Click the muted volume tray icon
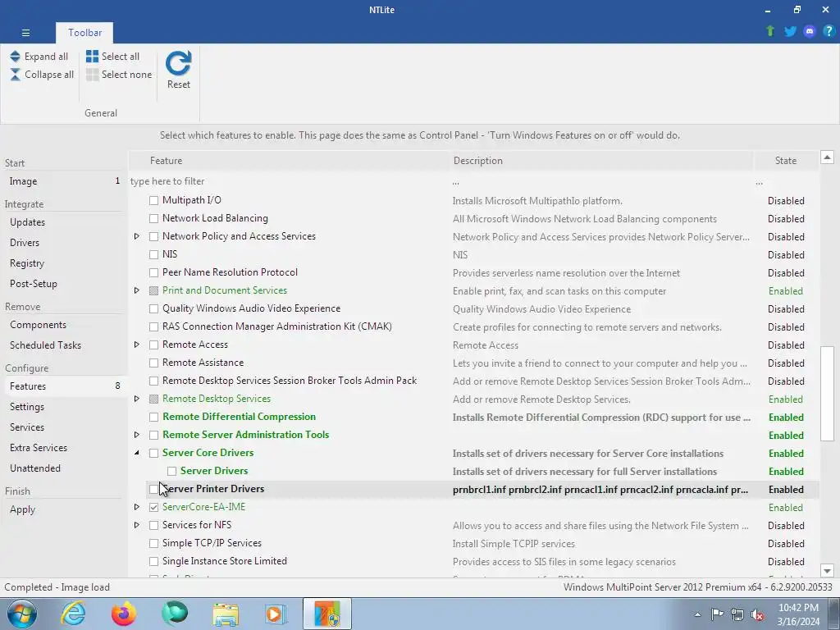 coord(757,614)
